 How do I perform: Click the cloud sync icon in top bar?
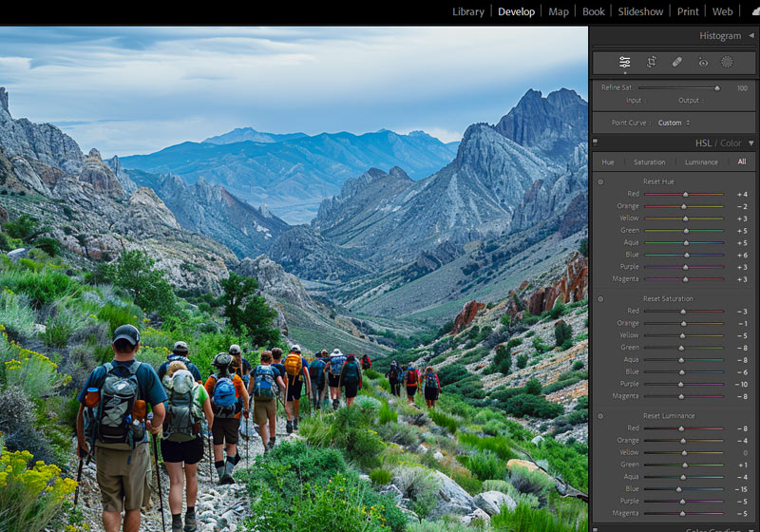tap(755, 11)
